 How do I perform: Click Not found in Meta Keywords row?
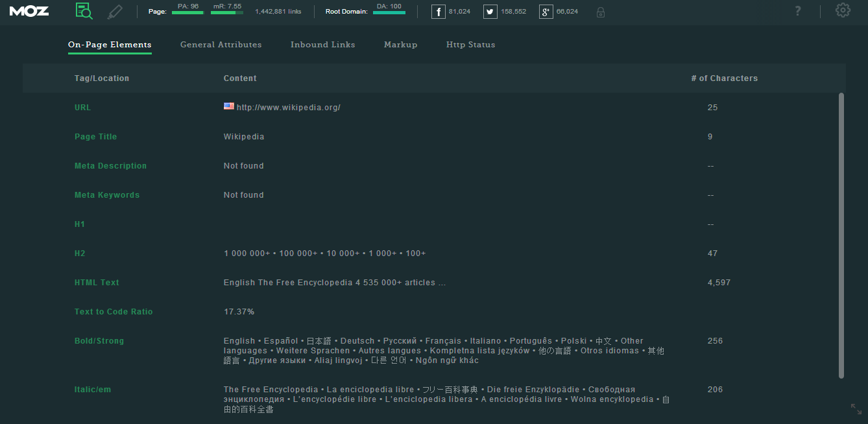244,195
